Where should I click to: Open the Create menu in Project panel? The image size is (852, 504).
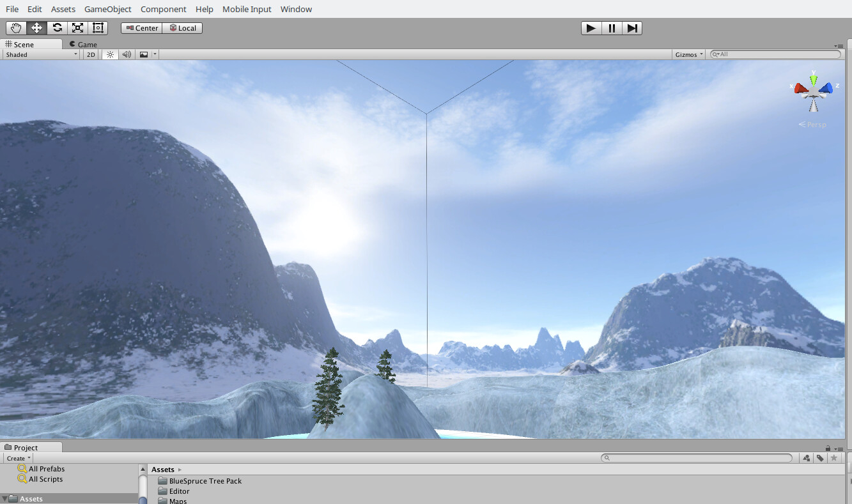(17, 458)
